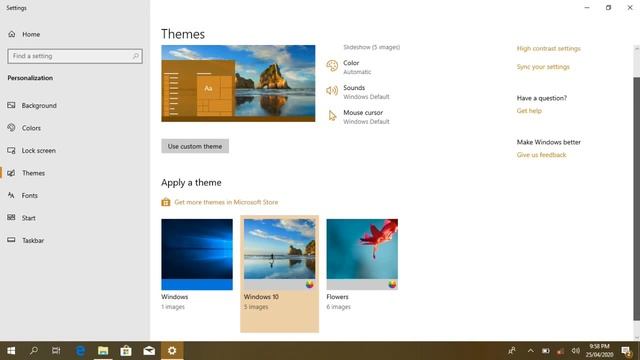Click the battery icon in system tray
This screenshot has height=360, width=640.
point(545,351)
